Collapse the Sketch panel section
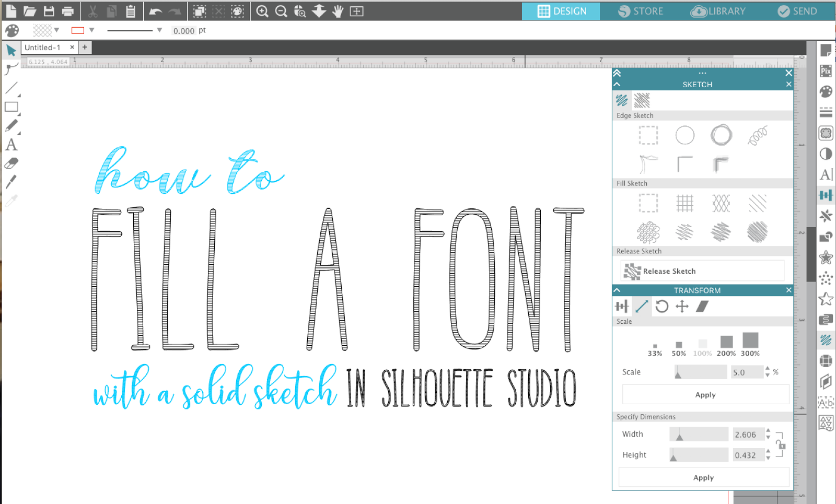The height and width of the screenshot is (504, 836). pyautogui.click(x=617, y=84)
